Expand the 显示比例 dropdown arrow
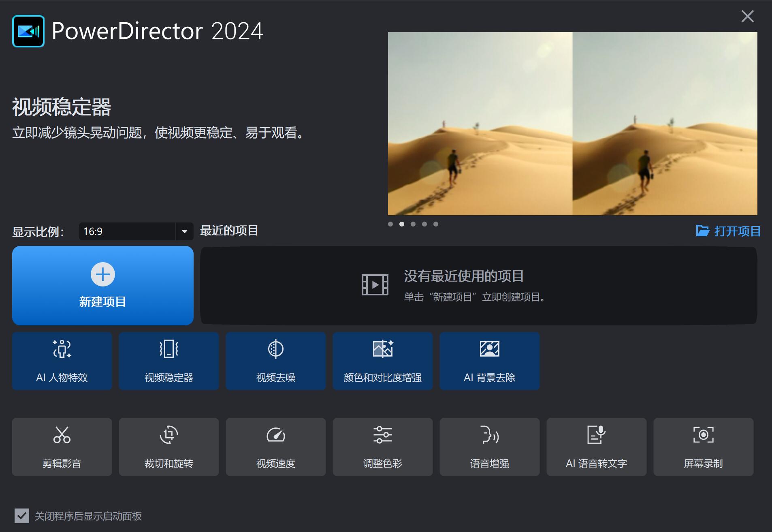Image resolution: width=772 pixels, height=532 pixels. (185, 231)
